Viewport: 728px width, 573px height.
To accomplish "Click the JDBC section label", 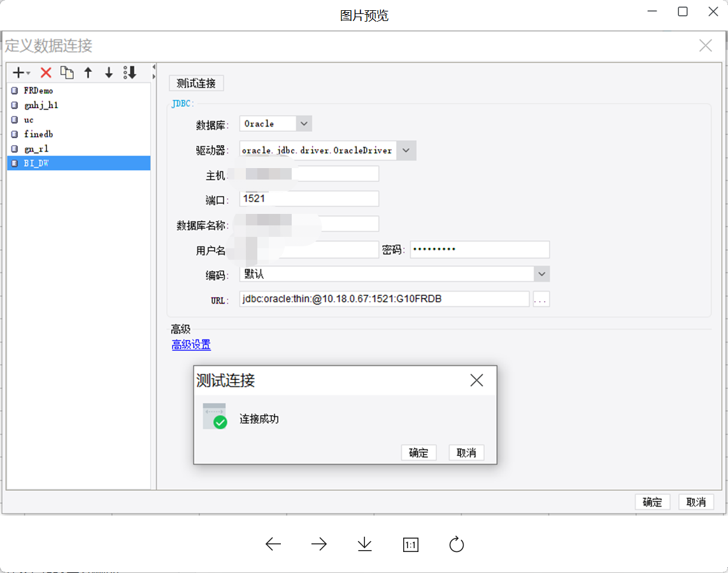I will (182, 104).
